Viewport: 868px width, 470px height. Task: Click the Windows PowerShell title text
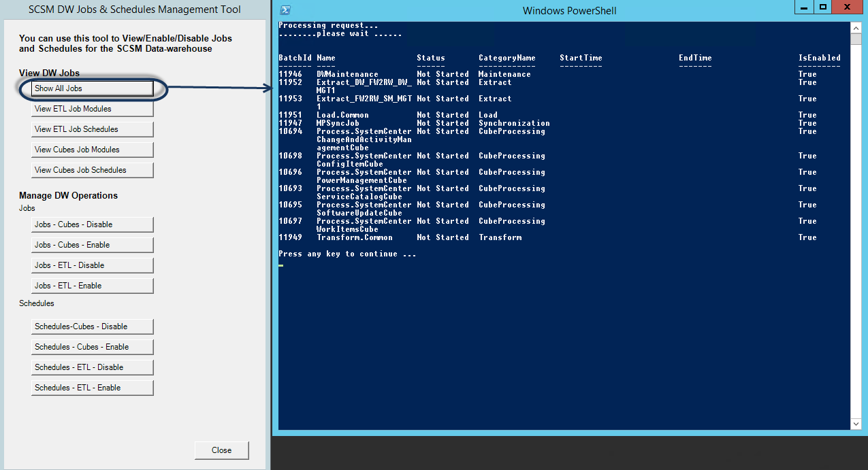(570, 11)
